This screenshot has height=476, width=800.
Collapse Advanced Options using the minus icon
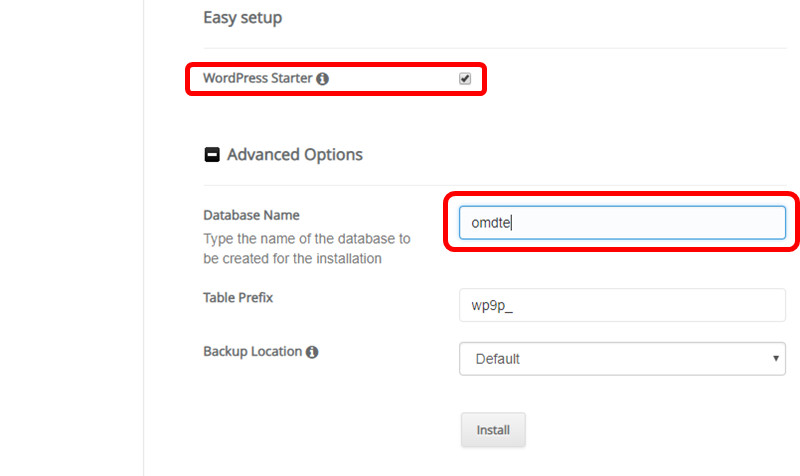tap(212, 155)
